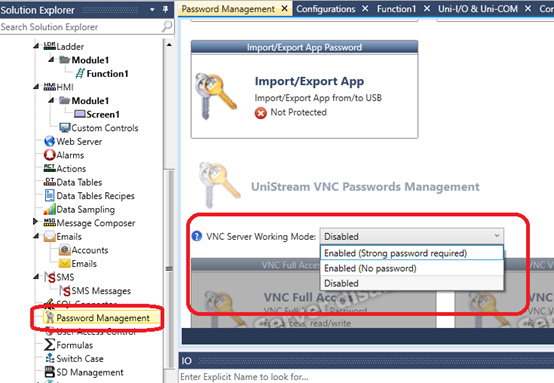Select Data Tables Recipes in the tree
Image resolution: width=554 pixels, height=383 pixels.
pos(95,195)
